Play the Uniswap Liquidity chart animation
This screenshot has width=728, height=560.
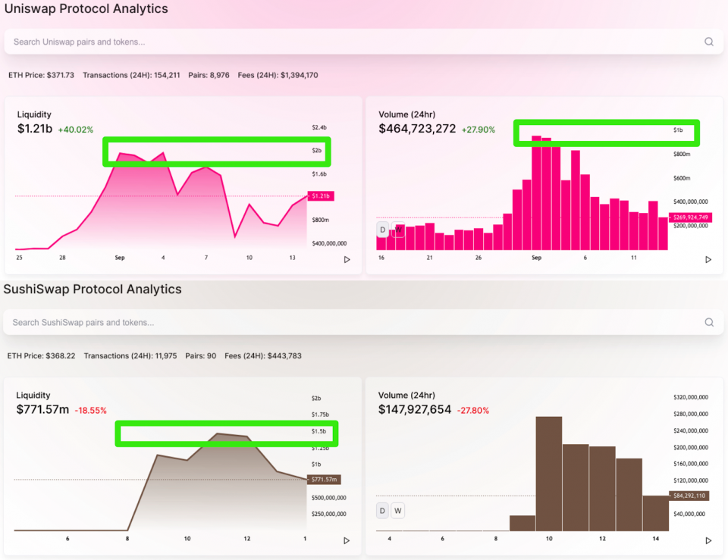coord(347,259)
